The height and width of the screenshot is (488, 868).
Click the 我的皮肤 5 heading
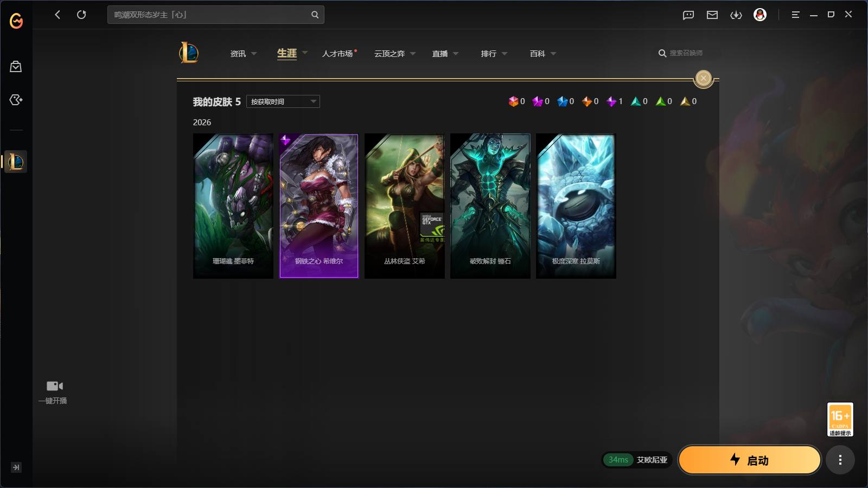[217, 102]
